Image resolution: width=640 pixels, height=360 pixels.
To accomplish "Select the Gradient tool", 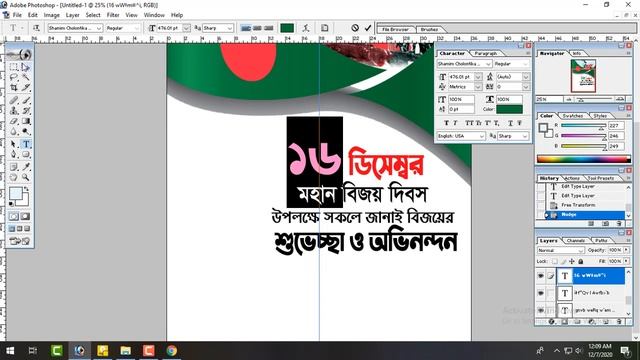I will coord(26,121).
